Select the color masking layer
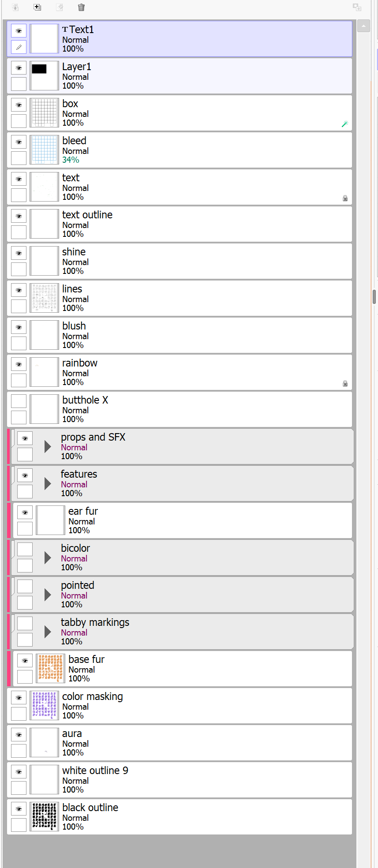378x868 pixels. [176, 706]
